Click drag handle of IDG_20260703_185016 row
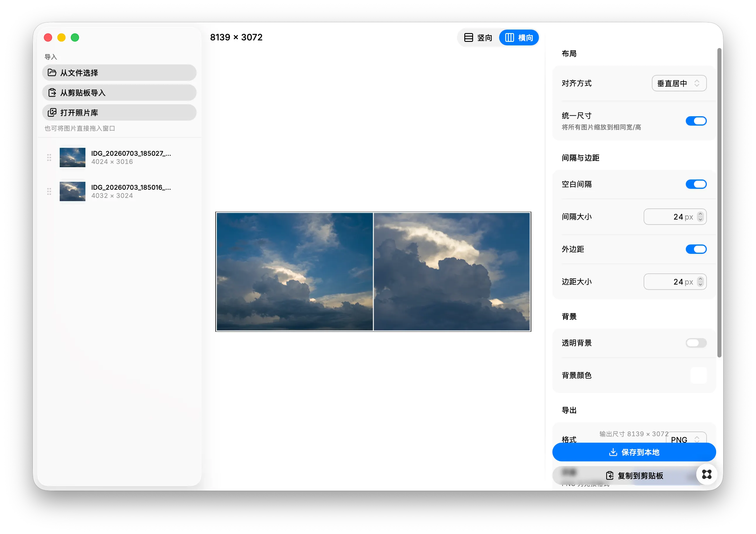 pyautogui.click(x=49, y=191)
